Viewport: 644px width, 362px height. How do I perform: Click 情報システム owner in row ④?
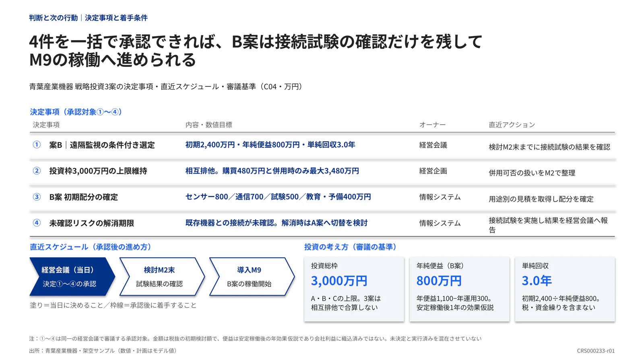tap(440, 223)
